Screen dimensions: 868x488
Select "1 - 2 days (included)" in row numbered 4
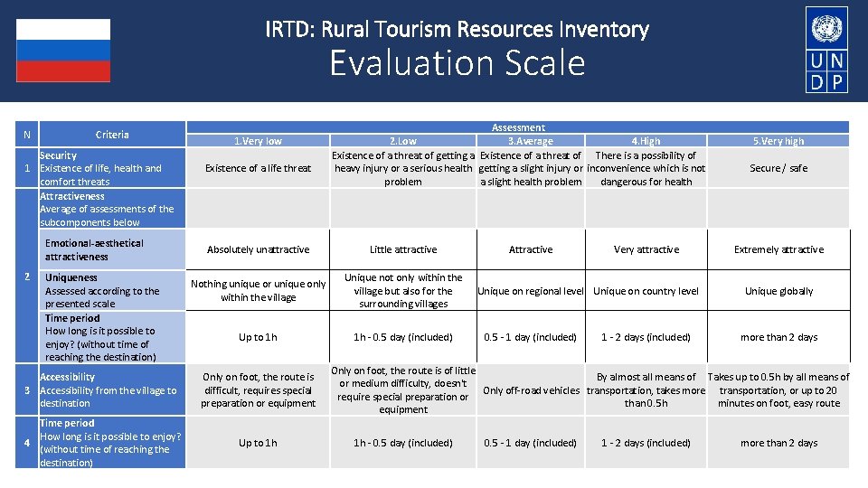click(646, 443)
